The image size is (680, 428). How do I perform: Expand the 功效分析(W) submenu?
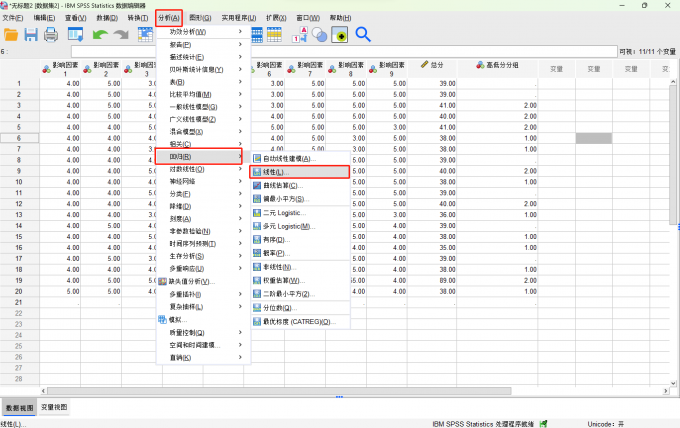tap(203, 32)
